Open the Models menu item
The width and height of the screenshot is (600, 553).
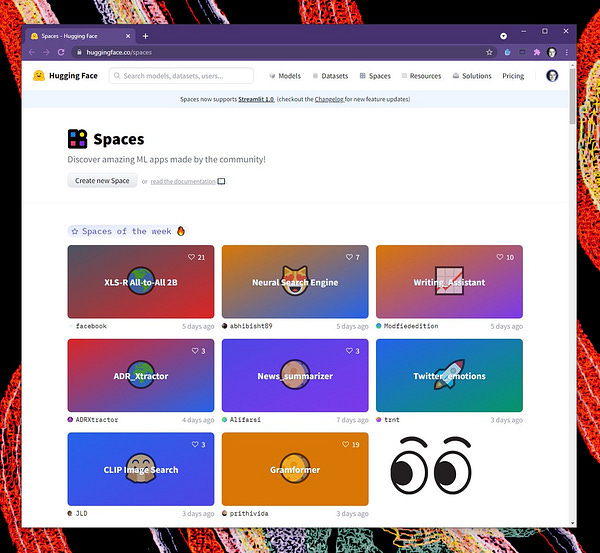pyautogui.click(x=285, y=76)
